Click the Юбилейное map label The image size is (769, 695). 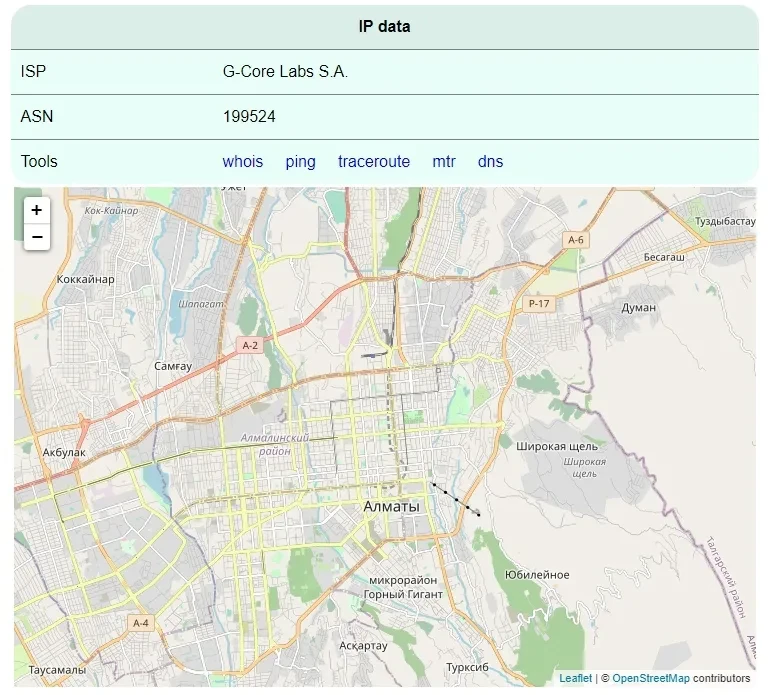537,575
